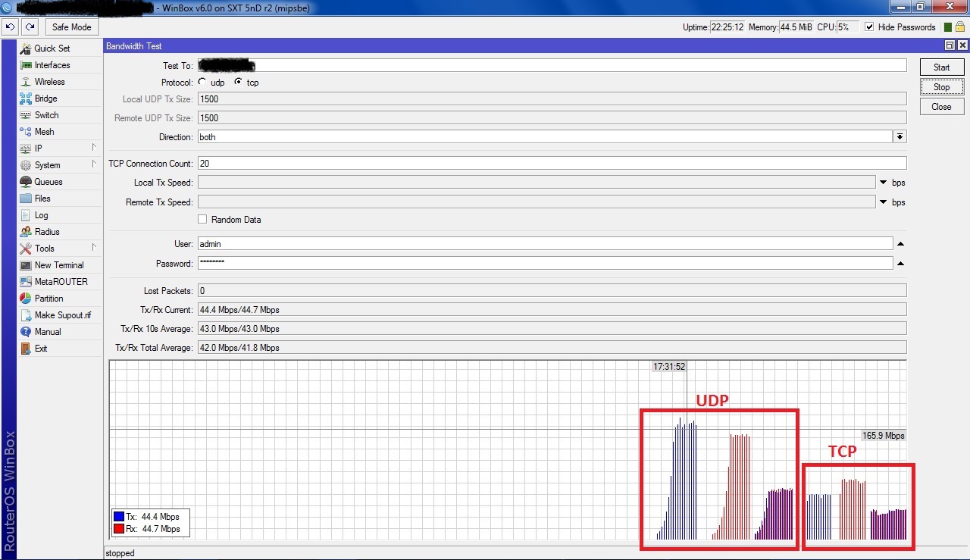The height and width of the screenshot is (560, 970).
Task: Expand the System submenu arrow
Action: coord(94,164)
